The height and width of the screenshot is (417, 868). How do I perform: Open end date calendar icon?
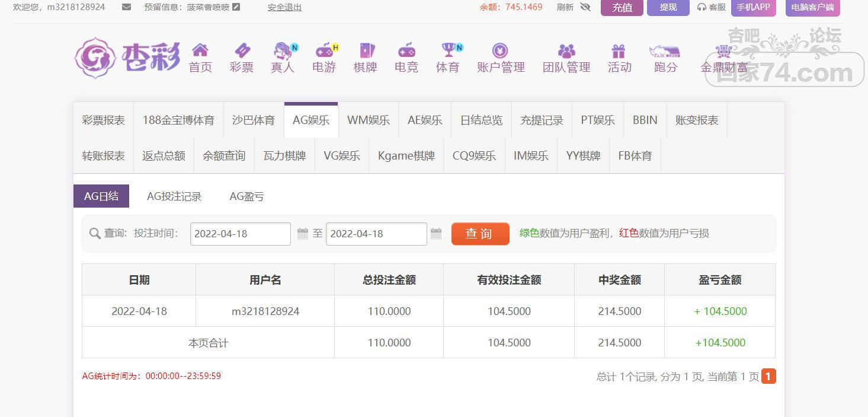tap(436, 234)
